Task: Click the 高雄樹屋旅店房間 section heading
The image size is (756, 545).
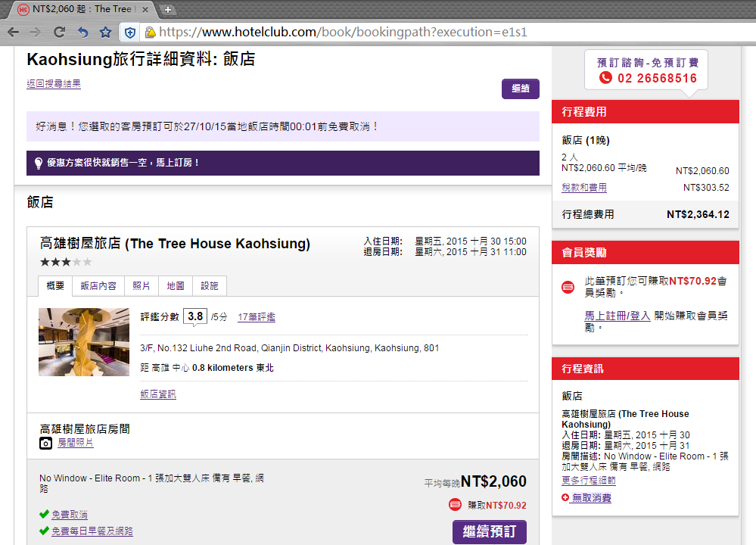Action: [x=85, y=428]
